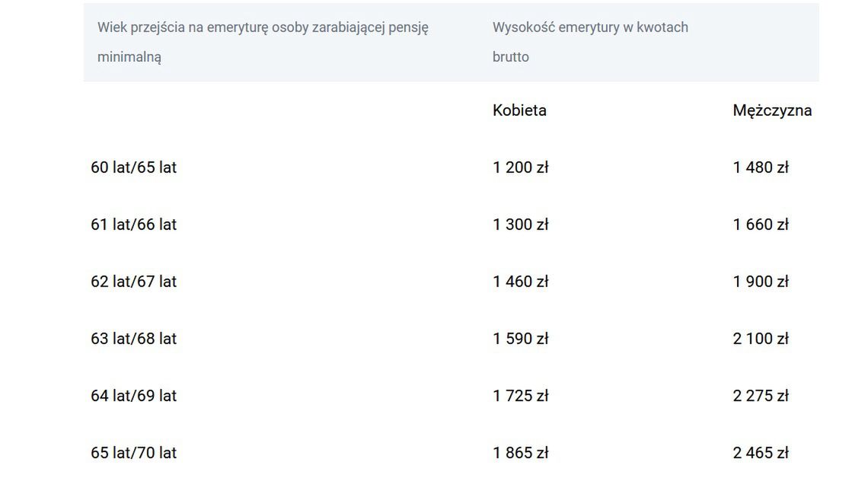Click the 1 590 zł amount

(x=520, y=339)
